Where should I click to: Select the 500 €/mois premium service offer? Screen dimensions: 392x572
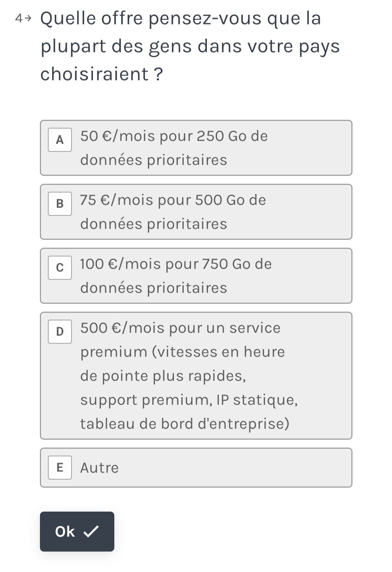(196, 376)
